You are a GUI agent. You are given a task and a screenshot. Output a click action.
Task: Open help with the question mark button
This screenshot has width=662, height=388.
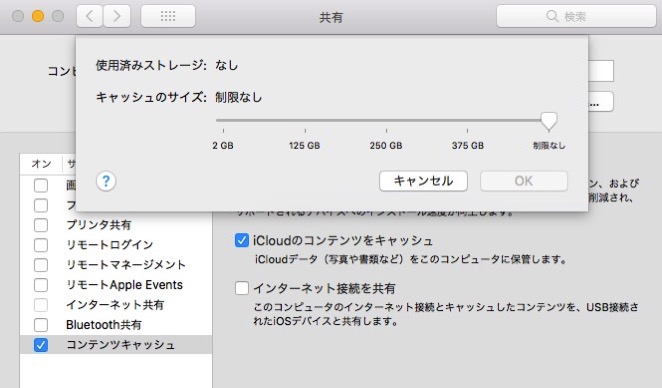(x=106, y=181)
